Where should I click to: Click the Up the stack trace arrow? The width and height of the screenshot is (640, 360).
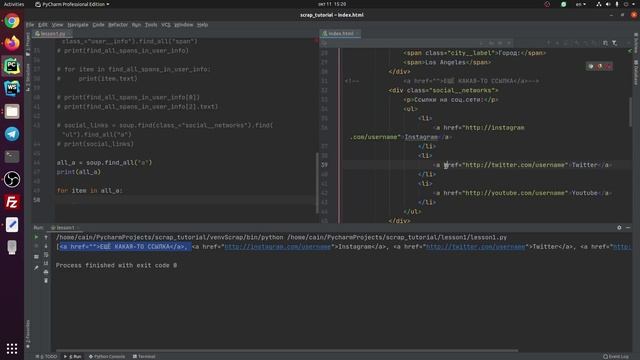(46, 237)
